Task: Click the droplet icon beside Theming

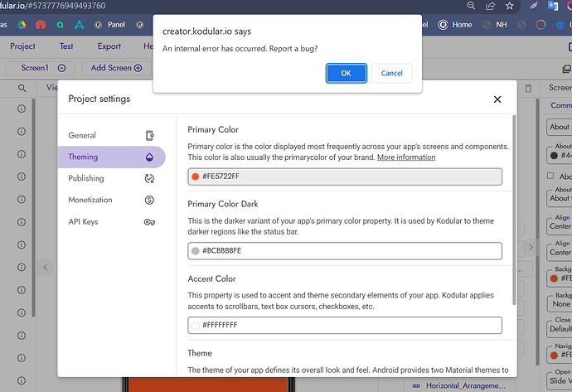Action: coord(149,157)
